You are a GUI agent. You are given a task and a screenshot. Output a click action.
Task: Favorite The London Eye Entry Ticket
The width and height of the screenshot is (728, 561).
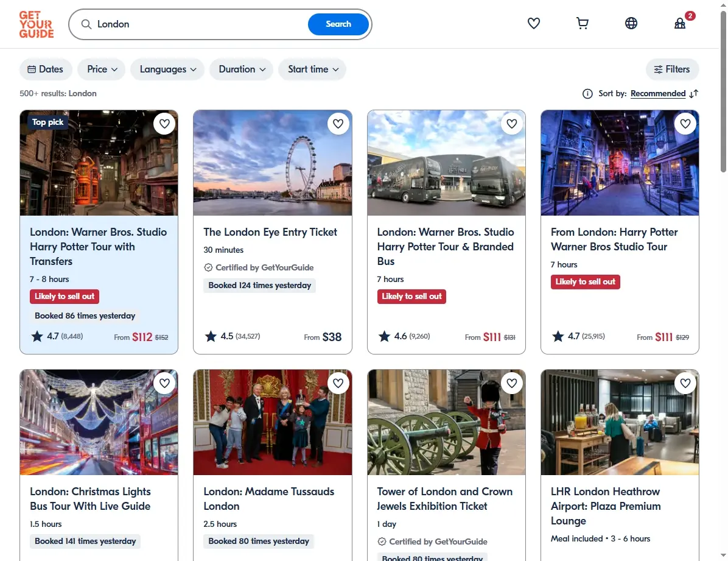[x=338, y=124]
